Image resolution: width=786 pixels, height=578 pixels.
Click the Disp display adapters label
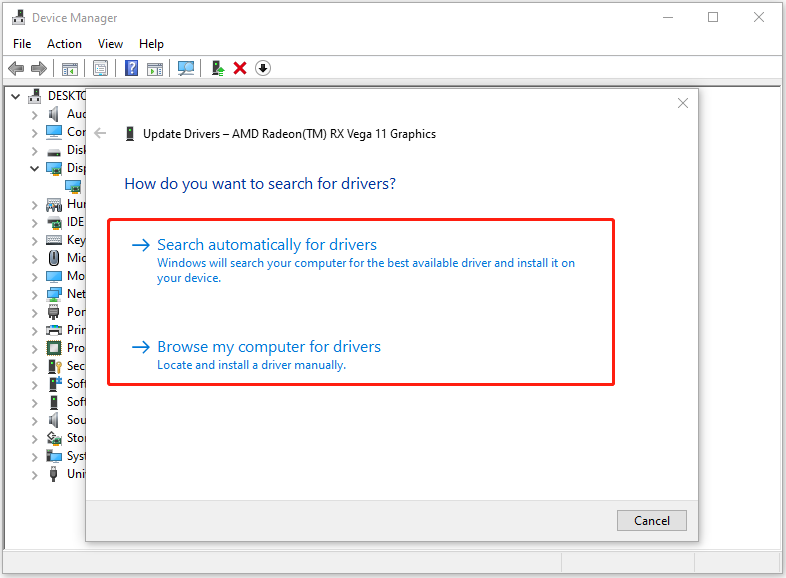coord(76,168)
